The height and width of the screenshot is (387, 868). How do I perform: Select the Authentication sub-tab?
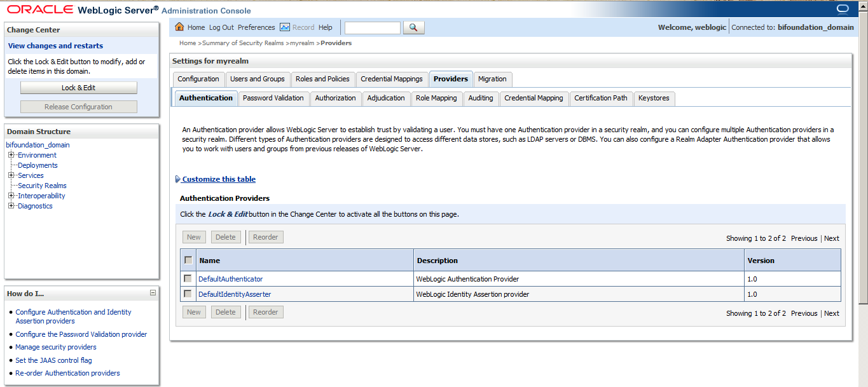pyautogui.click(x=206, y=98)
